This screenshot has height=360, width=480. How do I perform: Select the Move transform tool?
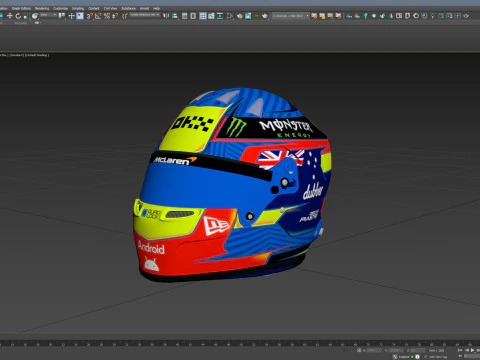click(10, 16)
